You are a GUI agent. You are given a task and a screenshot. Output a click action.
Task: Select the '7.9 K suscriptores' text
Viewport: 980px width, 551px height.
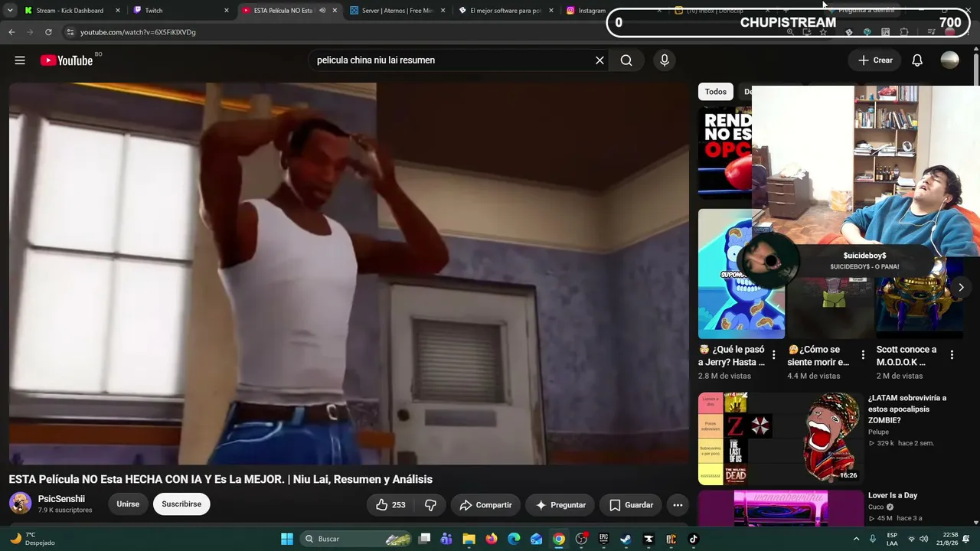[x=65, y=510]
